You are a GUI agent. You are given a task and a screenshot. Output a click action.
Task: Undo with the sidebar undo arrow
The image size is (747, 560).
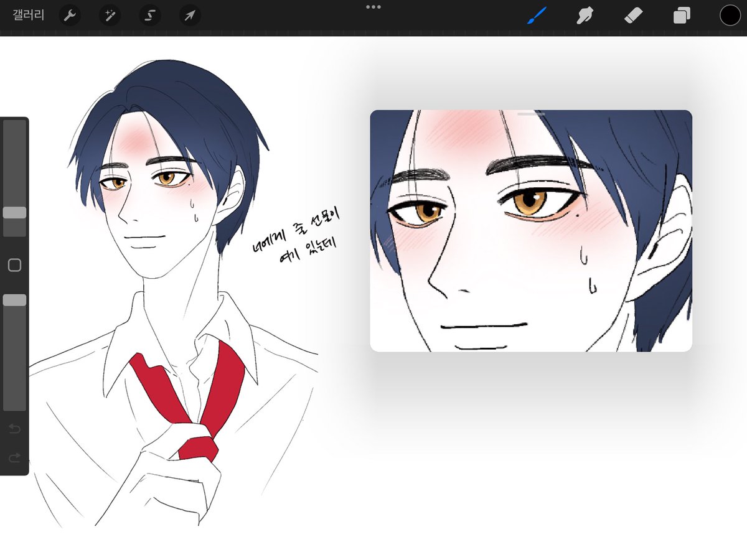click(x=14, y=429)
